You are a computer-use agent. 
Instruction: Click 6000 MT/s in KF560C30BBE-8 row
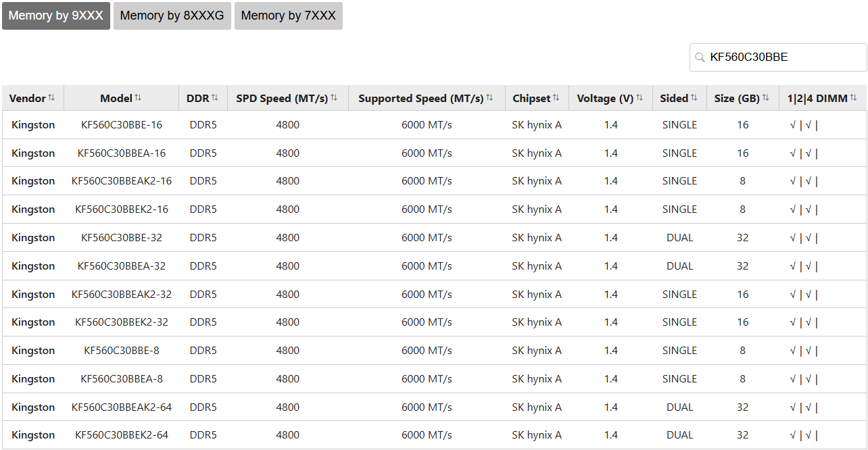coord(427,351)
